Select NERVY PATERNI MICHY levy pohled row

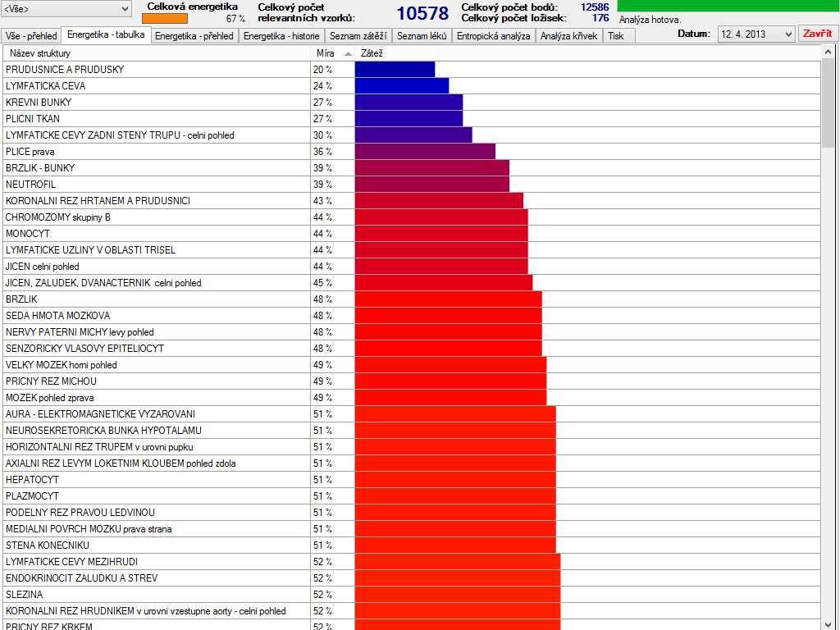412,332
